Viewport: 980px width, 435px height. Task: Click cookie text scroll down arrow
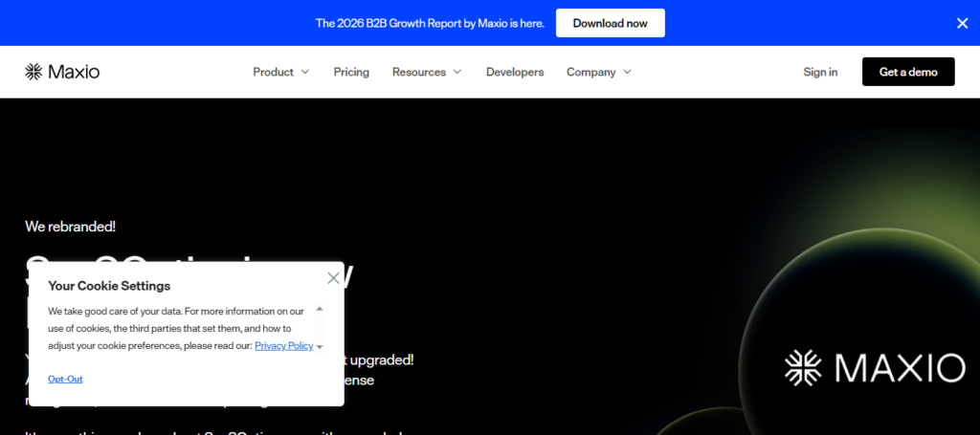click(x=320, y=347)
